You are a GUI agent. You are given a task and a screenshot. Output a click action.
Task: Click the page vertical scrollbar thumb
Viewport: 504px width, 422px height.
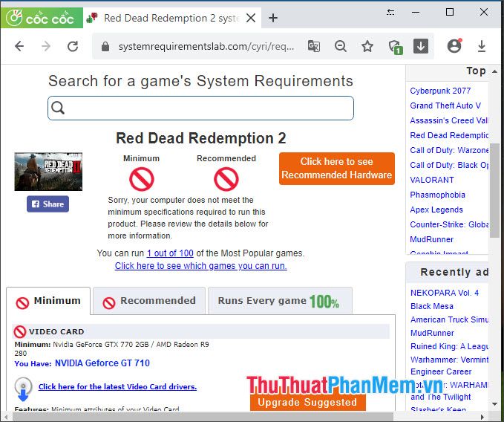click(x=494, y=190)
